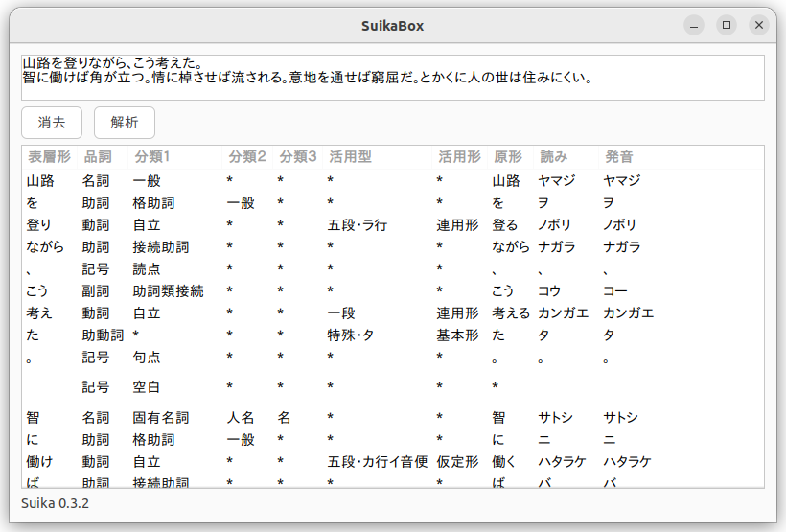Click the 解析 analyze button

[125, 123]
